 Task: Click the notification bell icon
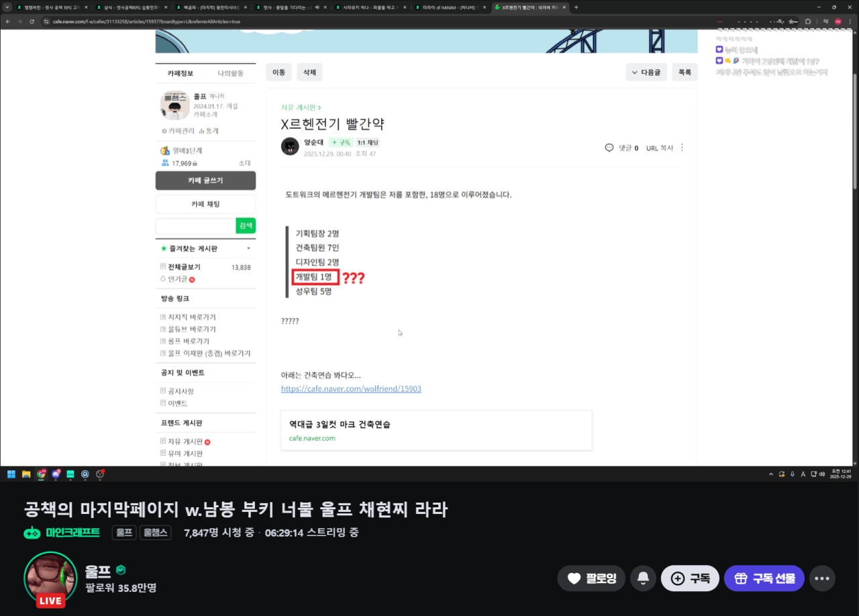[643, 578]
